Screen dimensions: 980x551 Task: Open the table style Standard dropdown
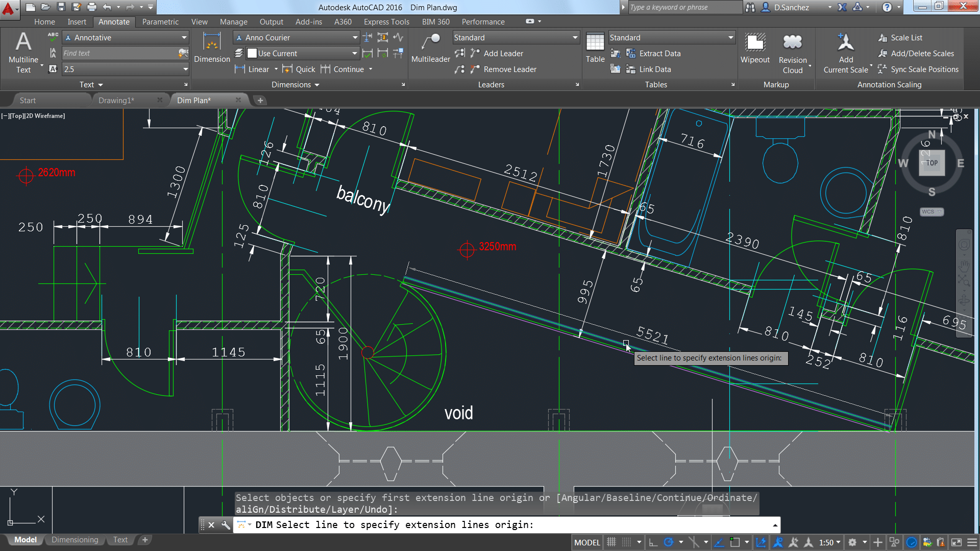point(672,37)
